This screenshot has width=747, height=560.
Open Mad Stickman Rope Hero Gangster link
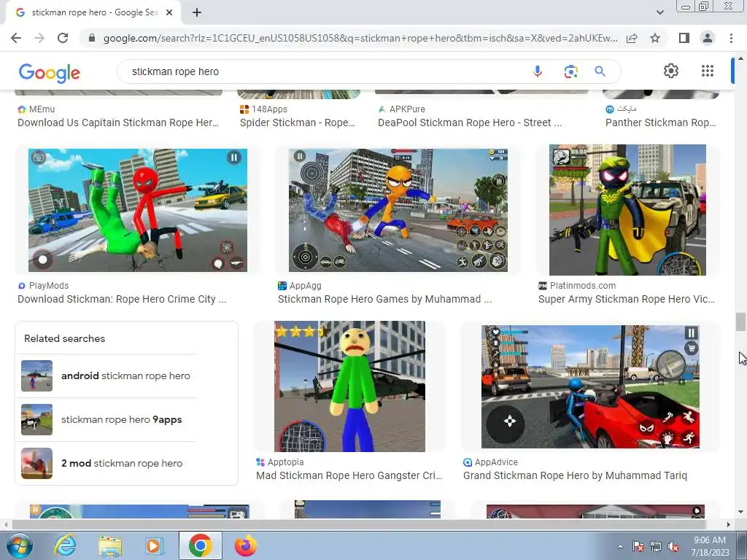349,475
